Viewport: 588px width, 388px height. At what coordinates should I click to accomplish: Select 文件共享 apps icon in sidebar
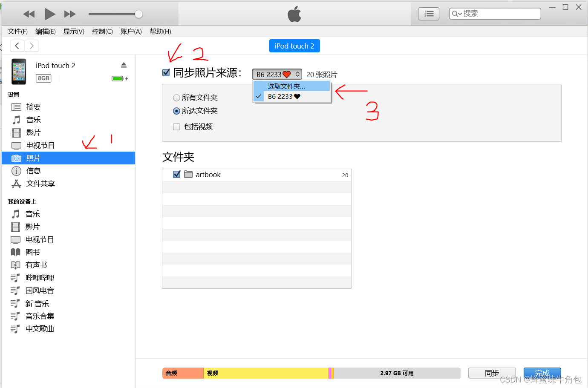pos(16,184)
